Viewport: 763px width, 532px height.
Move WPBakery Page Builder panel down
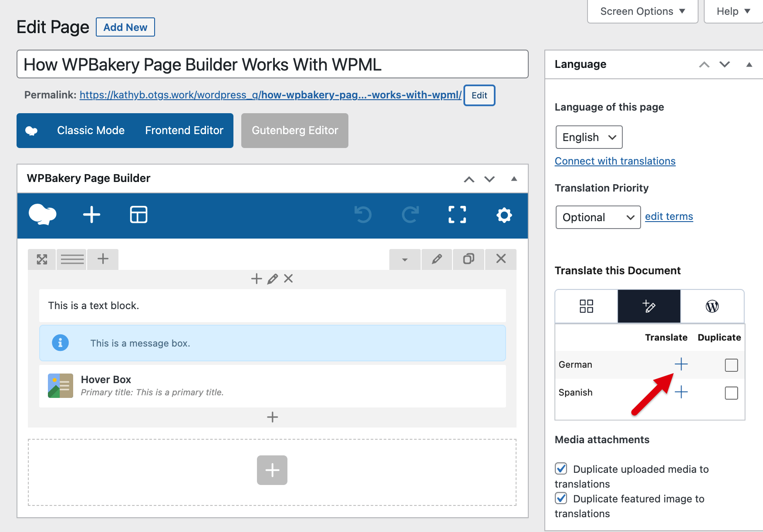coord(490,179)
